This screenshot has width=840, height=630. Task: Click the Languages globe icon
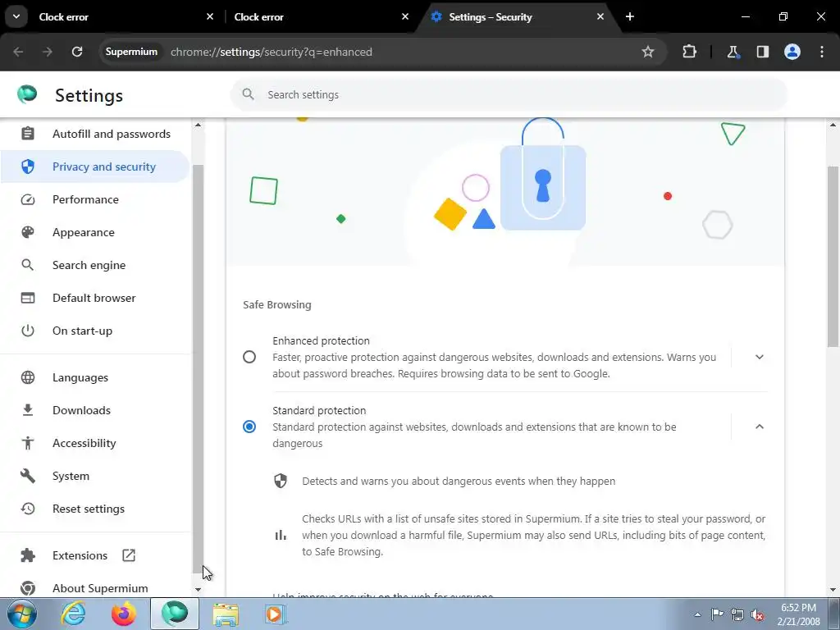28,377
